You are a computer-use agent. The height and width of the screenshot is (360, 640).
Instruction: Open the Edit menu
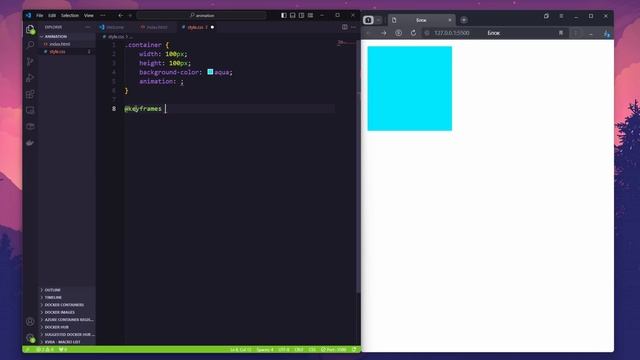pyautogui.click(x=52, y=16)
